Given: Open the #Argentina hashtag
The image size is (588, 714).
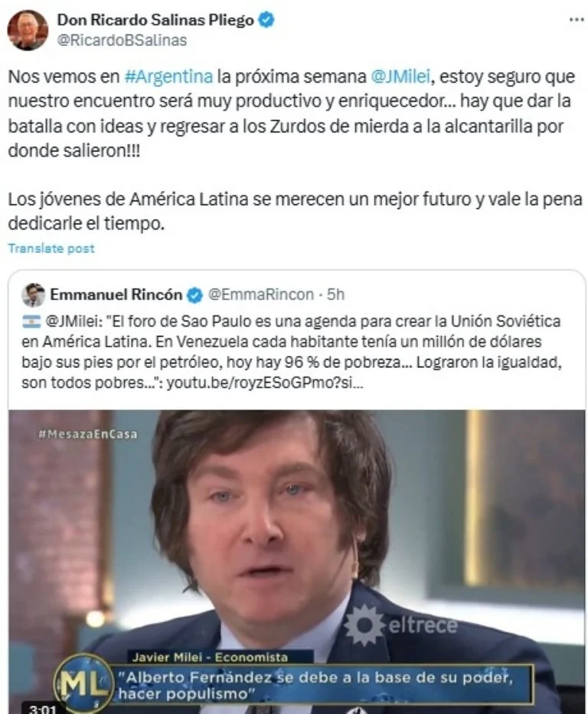Looking at the screenshot, I should pos(168,76).
